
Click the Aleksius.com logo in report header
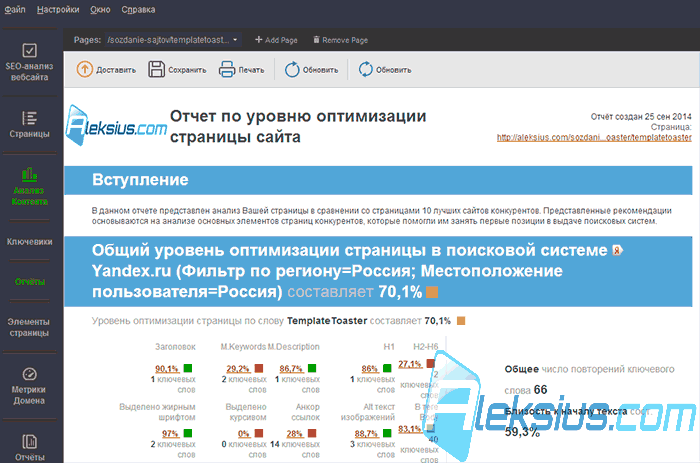click(116, 126)
